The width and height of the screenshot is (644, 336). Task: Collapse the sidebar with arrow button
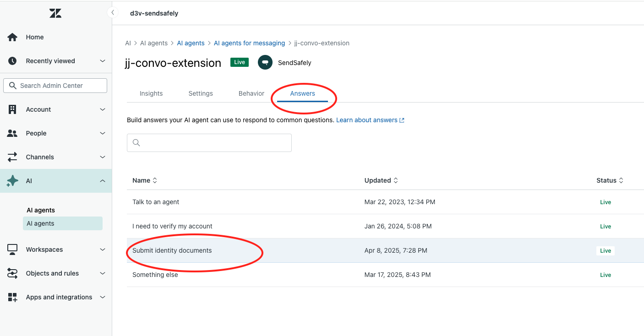(113, 12)
